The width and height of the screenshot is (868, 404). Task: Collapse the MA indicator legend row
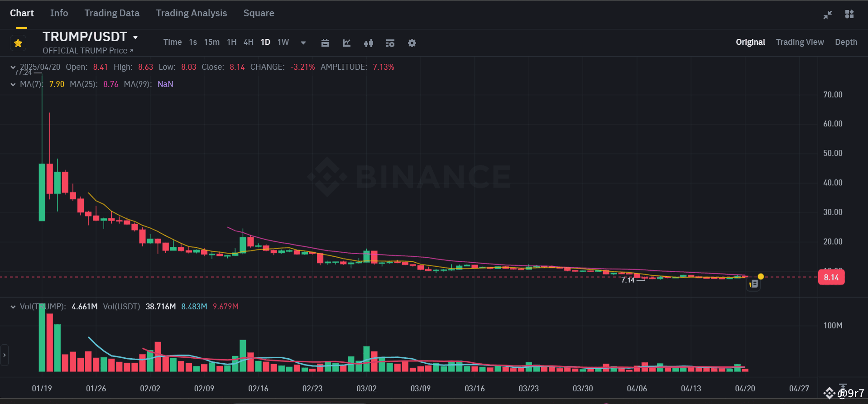point(13,84)
